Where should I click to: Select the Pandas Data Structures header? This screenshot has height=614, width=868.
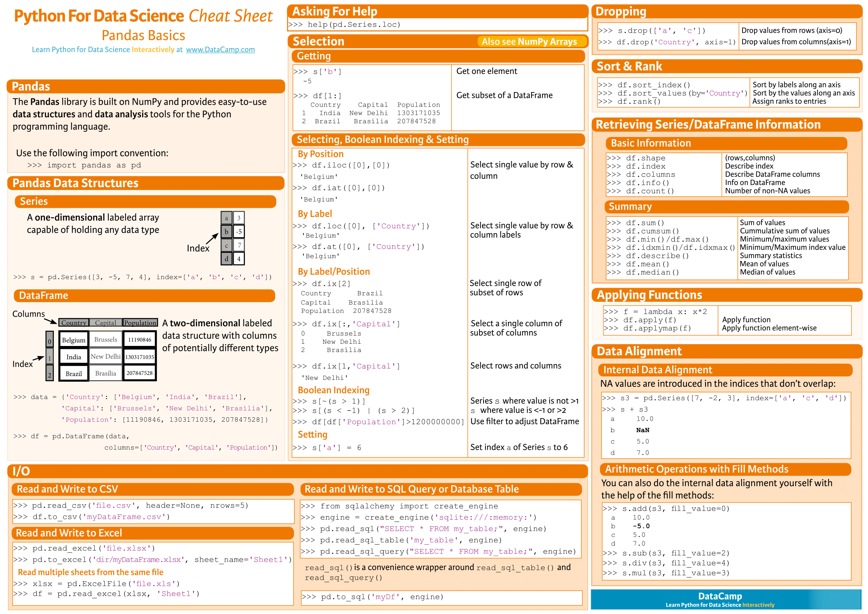pyautogui.click(x=75, y=183)
